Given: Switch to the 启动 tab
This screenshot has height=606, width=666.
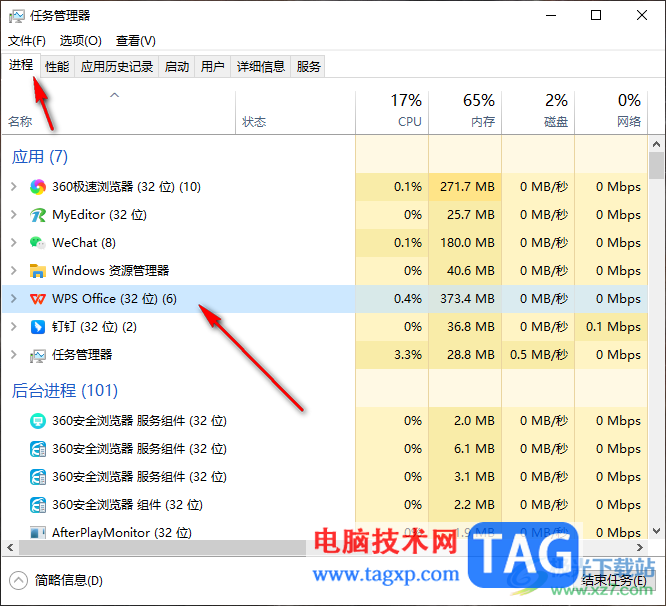Looking at the screenshot, I should pyautogui.click(x=177, y=67).
